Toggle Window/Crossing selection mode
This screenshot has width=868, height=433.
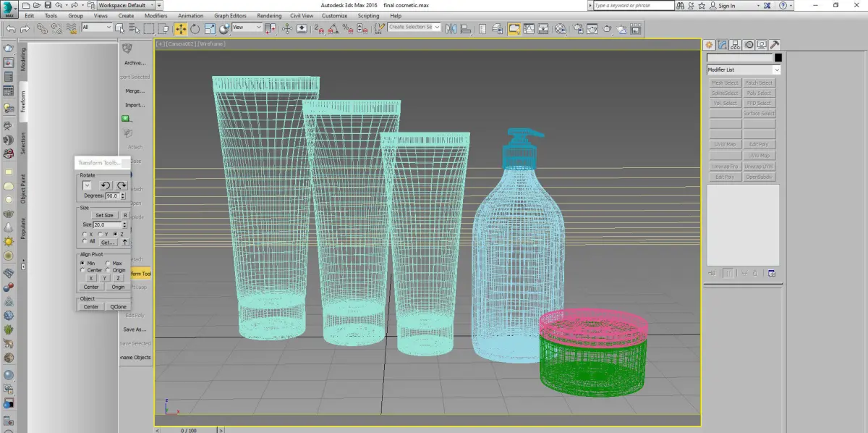point(163,29)
